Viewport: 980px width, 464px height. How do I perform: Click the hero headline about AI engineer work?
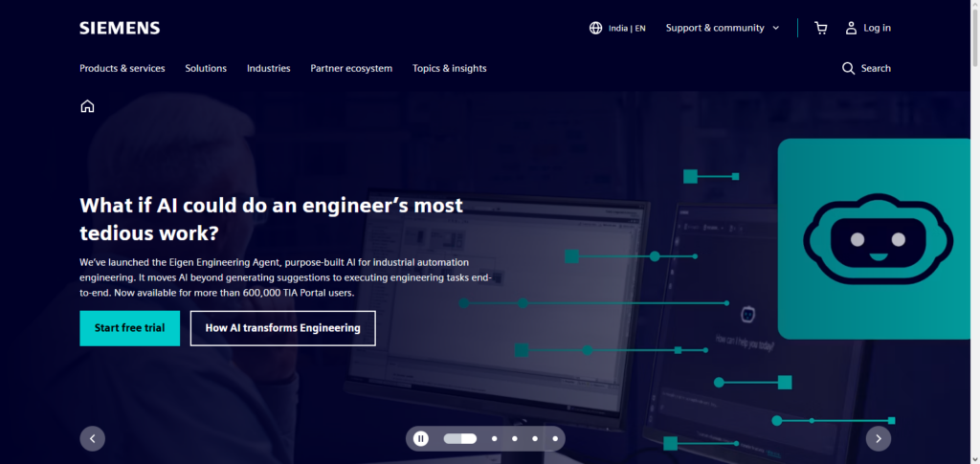pos(271,218)
